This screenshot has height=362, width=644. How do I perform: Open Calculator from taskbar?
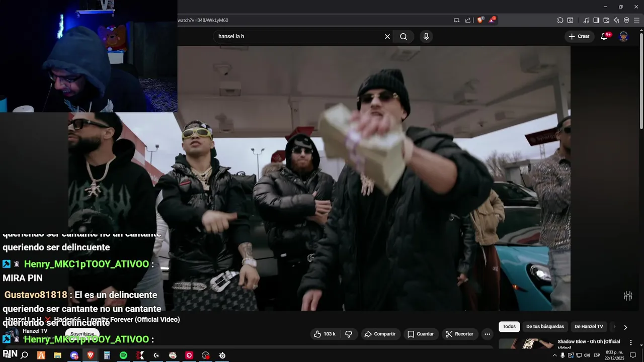tap(107, 355)
